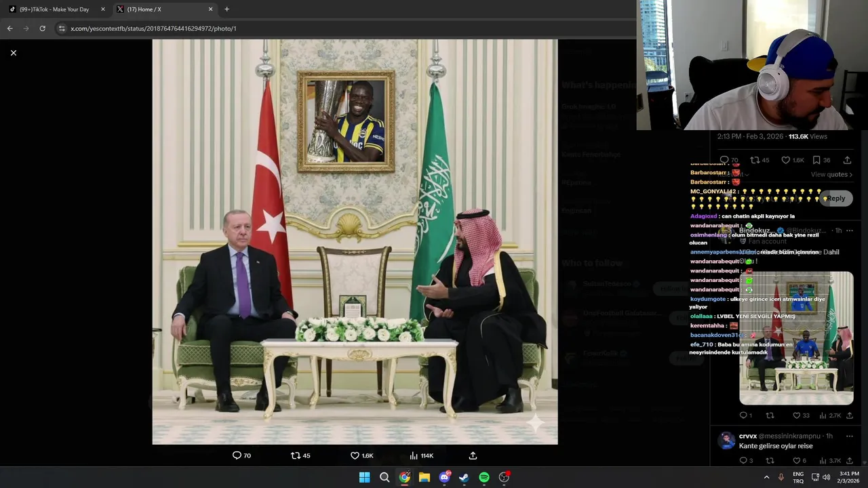Repost the crvvx comment
Viewport: 868px width, 488px height.
pyautogui.click(x=770, y=461)
